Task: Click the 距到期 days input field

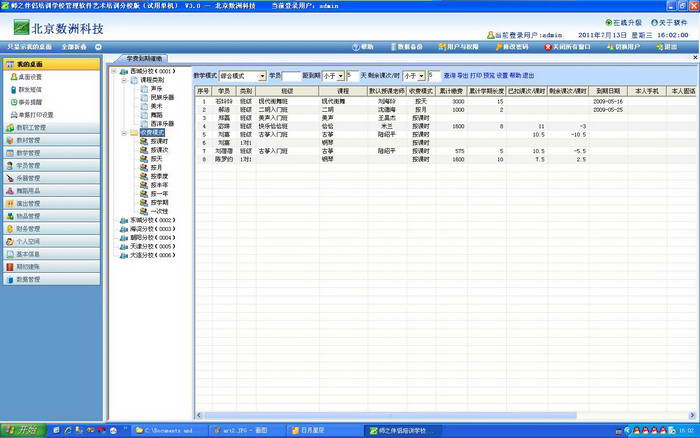Action: point(353,76)
